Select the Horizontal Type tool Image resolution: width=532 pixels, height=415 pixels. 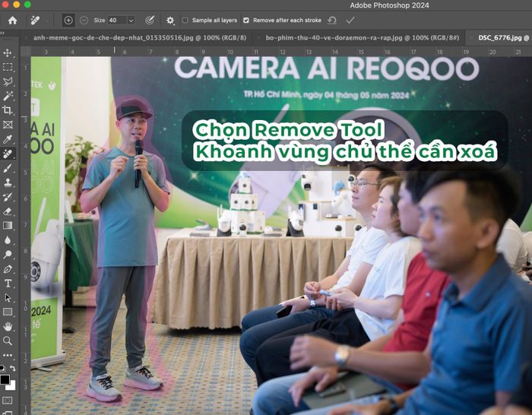click(8, 283)
